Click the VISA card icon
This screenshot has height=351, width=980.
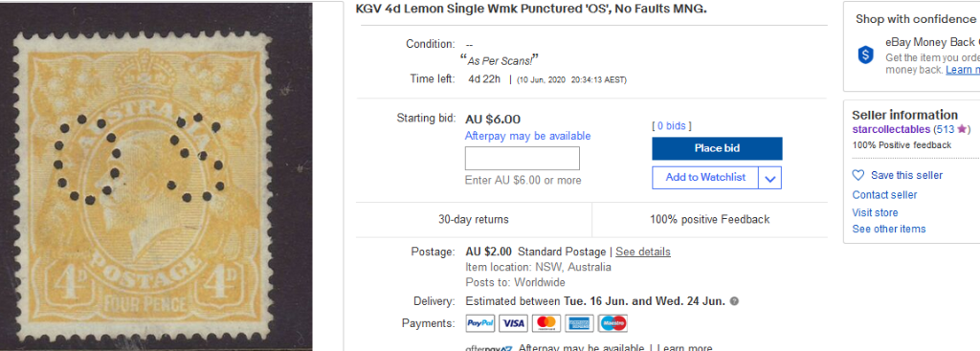[x=513, y=323]
